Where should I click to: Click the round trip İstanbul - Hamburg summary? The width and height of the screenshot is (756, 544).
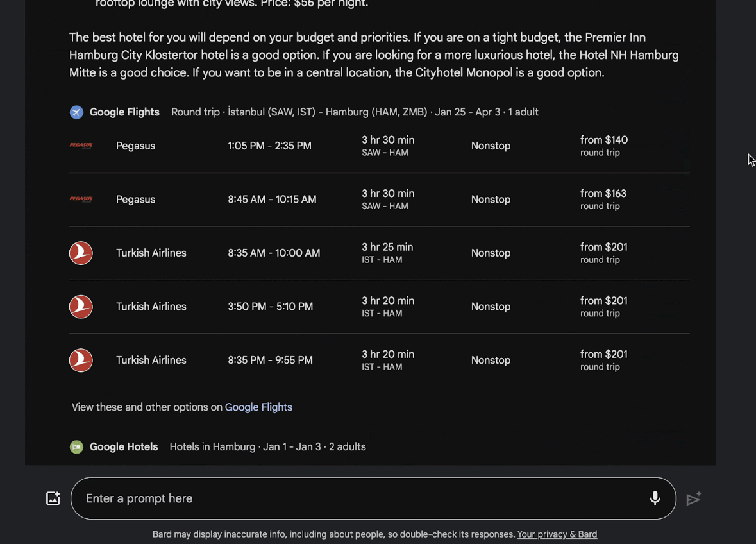pyautogui.click(x=355, y=112)
